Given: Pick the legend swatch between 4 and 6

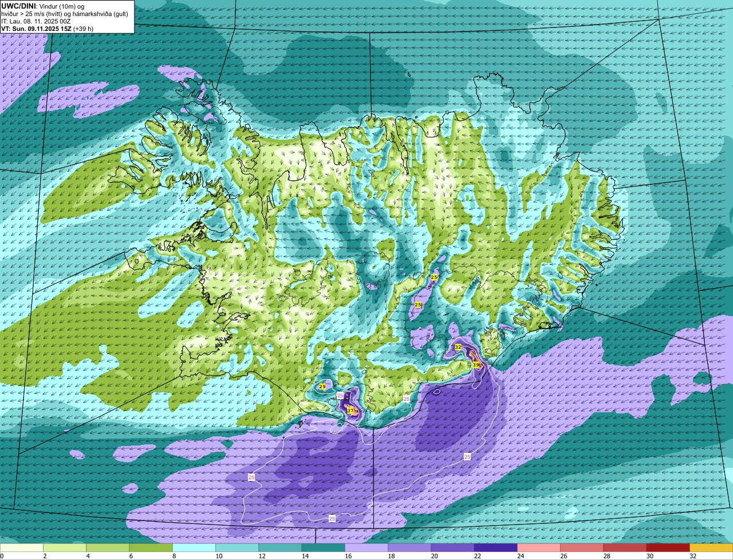Looking at the screenshot, I should [x=108, y=547].
